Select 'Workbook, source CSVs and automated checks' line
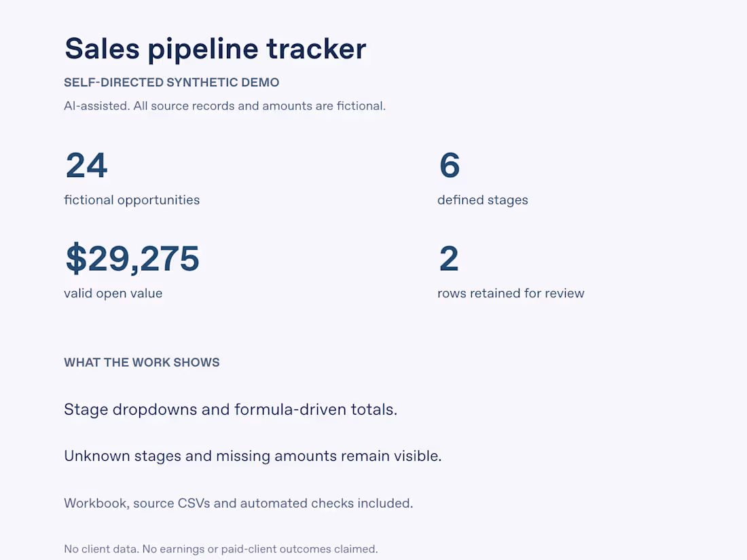Image resolution: width=747 pixels, height=560 pixels. (x=238, y=504)
